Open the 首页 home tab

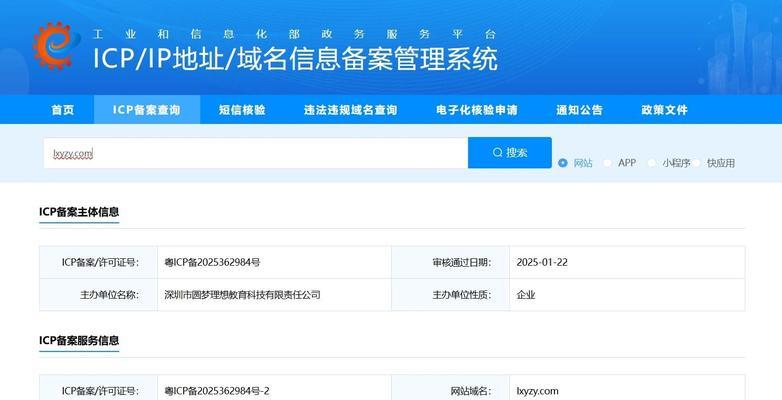[x=63, y=110]
